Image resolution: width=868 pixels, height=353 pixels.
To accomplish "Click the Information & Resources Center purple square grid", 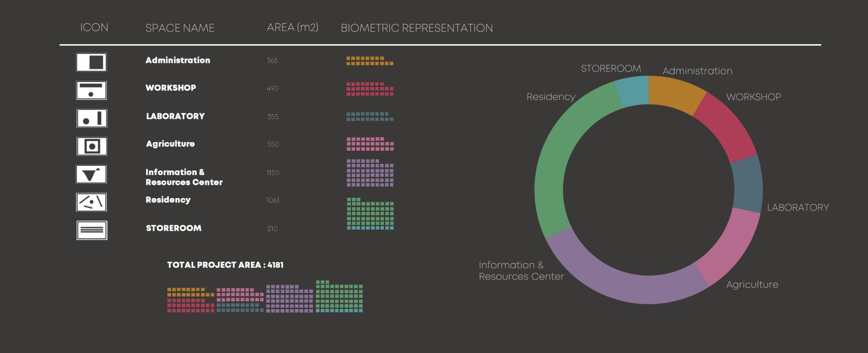I will click(370, 173).
